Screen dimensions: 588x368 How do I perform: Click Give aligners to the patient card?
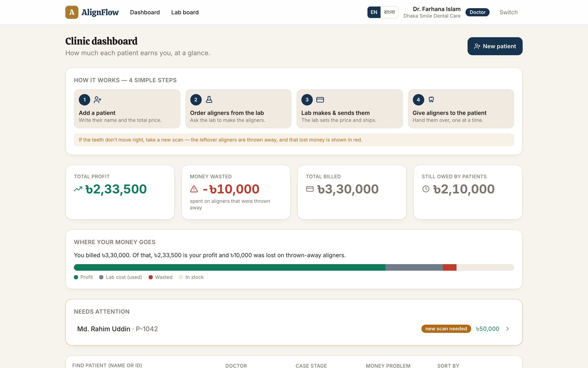461,109
